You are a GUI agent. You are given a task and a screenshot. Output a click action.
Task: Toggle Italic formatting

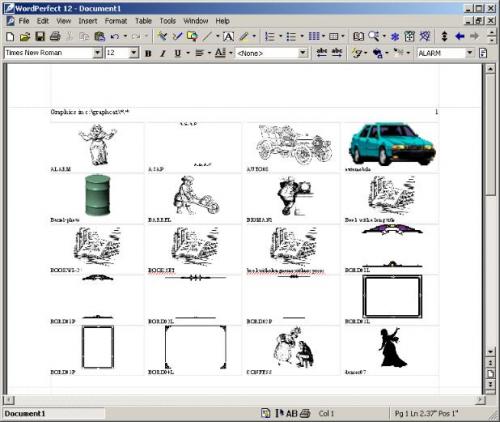[163, 53]
